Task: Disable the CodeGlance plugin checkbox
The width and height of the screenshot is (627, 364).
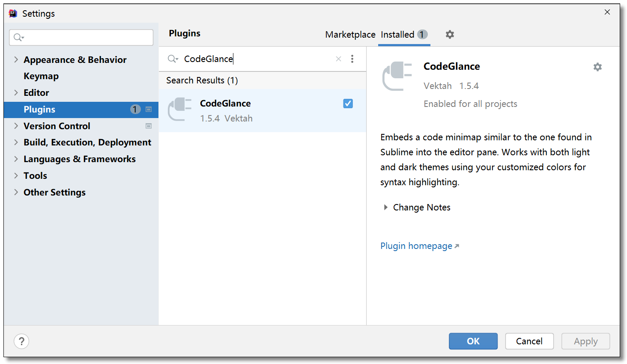Action: coord(348,104)
